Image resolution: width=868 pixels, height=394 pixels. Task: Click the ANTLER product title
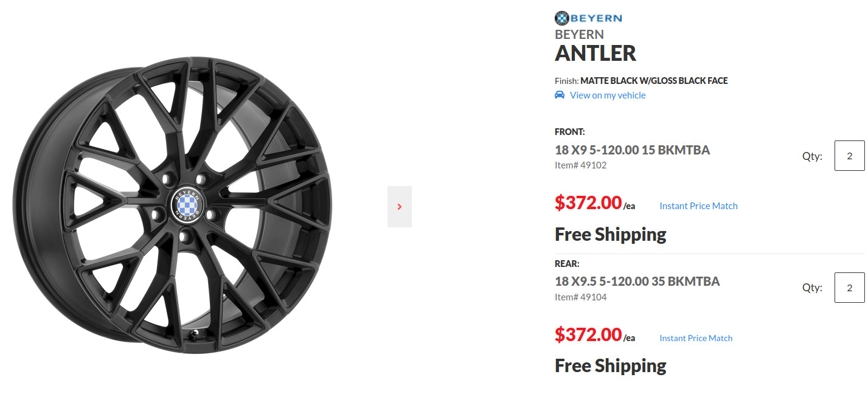[x=595, y=54]
